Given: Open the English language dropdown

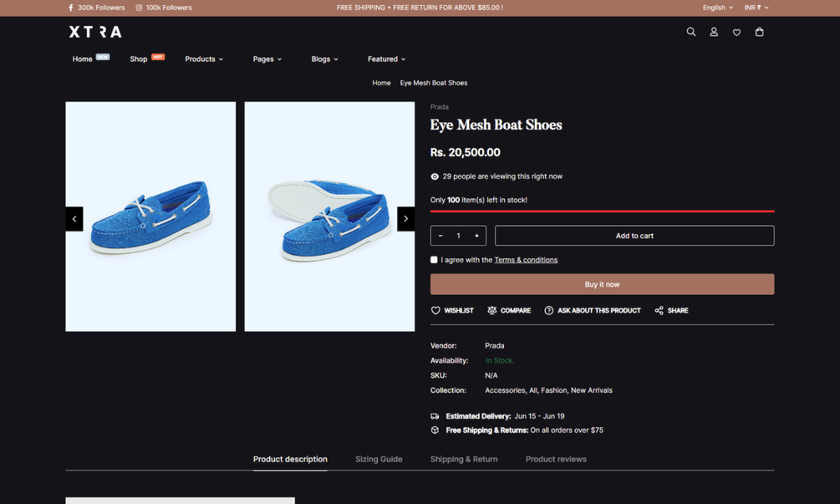Looking at the screenshot, I should (717, 8).
